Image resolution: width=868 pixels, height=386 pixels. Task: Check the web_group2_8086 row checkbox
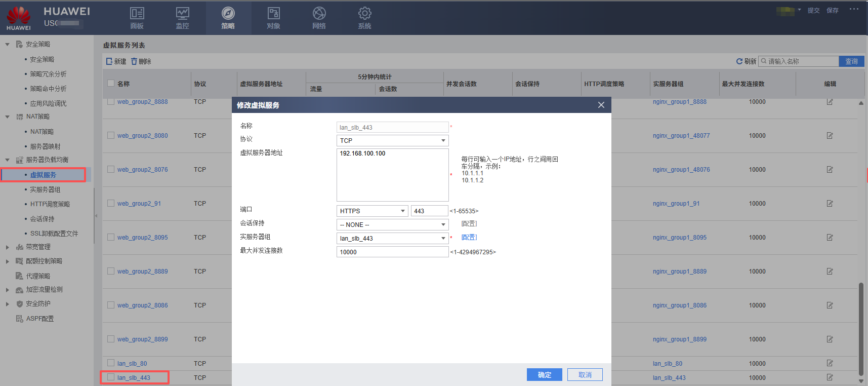tap(111, 305)
